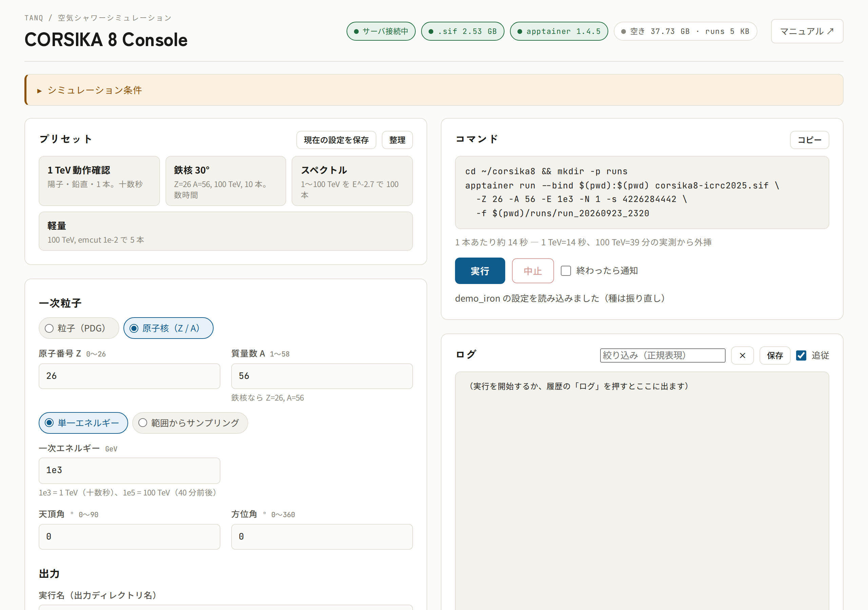This screenshot has width=868, height=610.
Task: Copy the command with コピー button
Action: [809, 140]
